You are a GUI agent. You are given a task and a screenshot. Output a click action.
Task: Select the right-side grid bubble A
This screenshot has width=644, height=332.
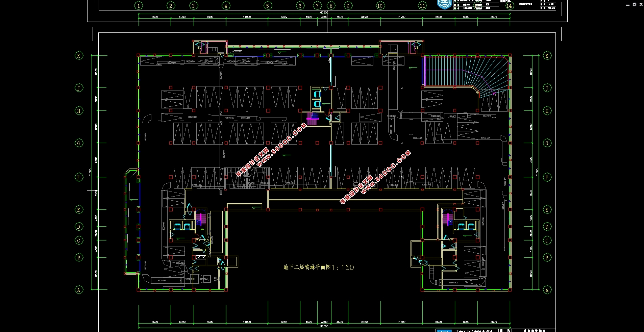[547, 290]
